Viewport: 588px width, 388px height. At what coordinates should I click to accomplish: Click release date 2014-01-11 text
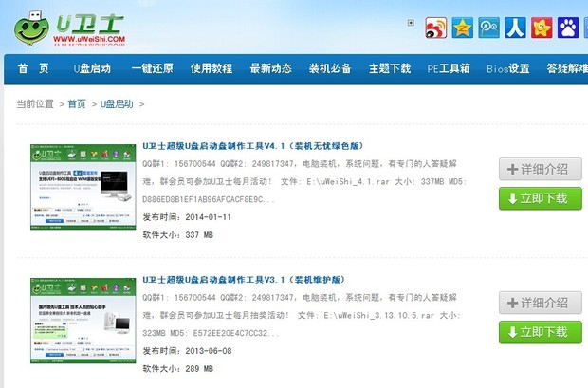click(x=208, y=217)
